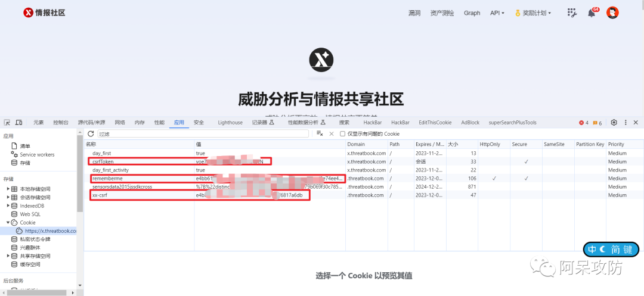Click the red error count badge
This screenshot has height=296, width=644.
click(584, 123)
